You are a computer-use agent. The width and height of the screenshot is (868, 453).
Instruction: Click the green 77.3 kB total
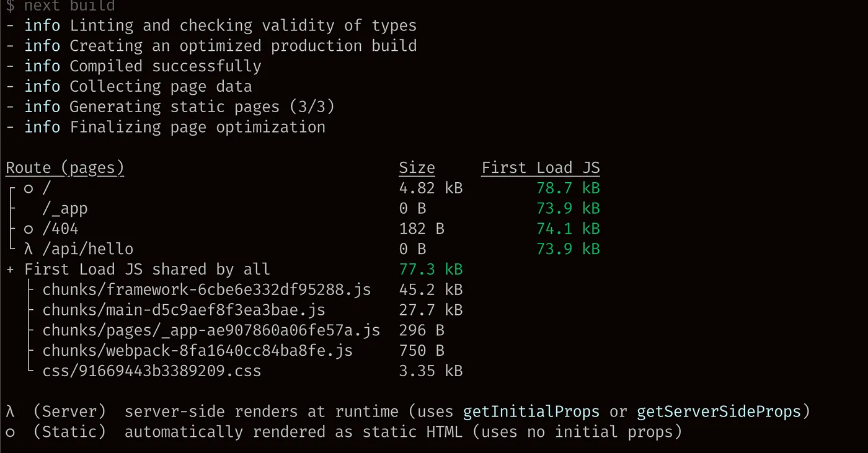431,270
